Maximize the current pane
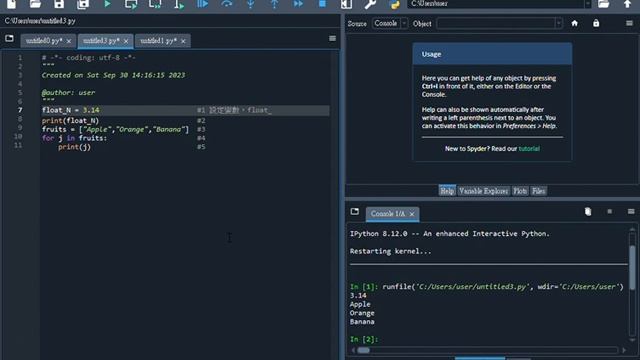 (346, 4)
